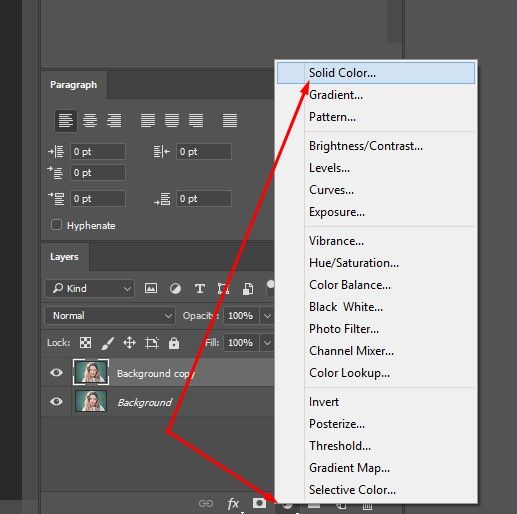Expand the Kind filter dropdown
The height and width of the screenshot is (514, 517).
[90, 288]
